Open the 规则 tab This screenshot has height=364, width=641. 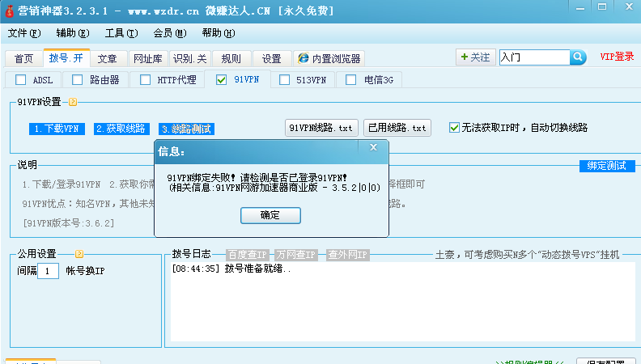pos(231,59)
